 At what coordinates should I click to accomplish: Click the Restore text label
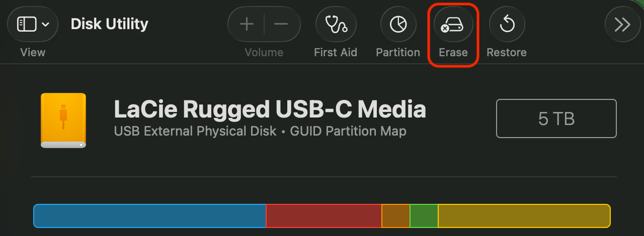[x=507, y=52]
